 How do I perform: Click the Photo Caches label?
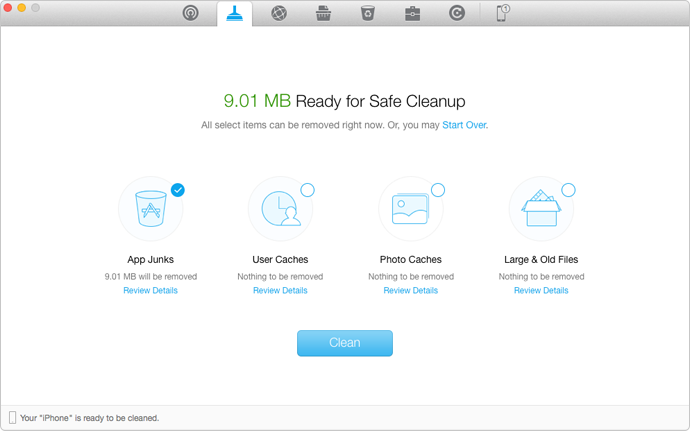[411, 260]
